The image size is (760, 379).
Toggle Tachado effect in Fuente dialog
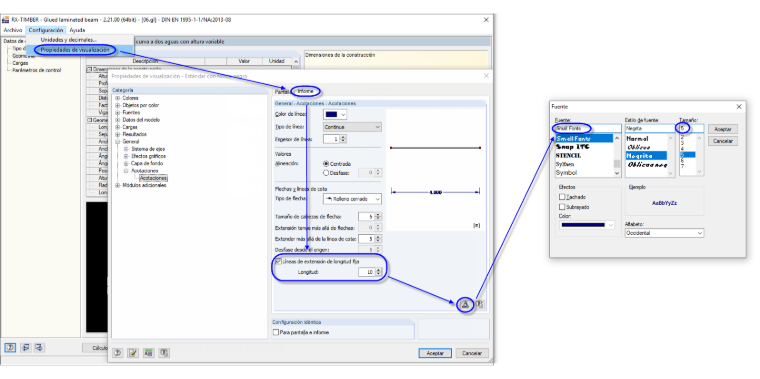[x=562, y=197]
